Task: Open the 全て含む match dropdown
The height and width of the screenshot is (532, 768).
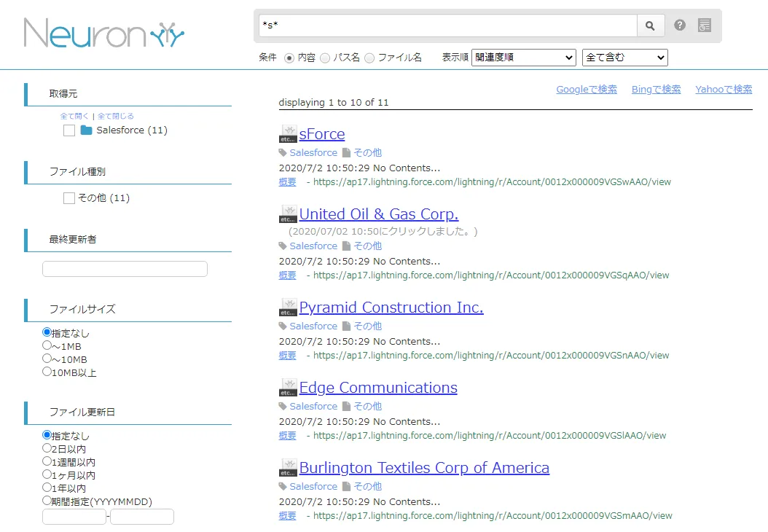Action: click(624, 58)
